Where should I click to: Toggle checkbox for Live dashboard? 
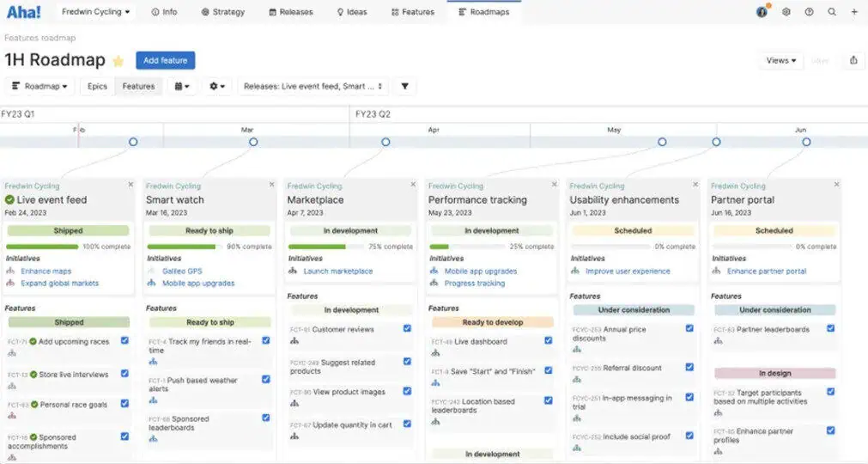(548, 340)
